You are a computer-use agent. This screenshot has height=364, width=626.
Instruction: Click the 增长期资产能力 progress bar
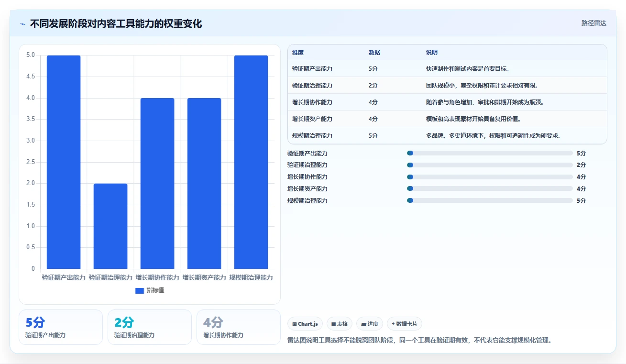(490, 189)
